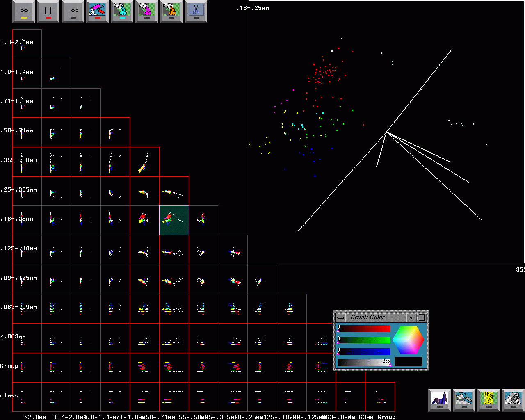Click the black preview swatch in Brush Color
This screenshot has height=420, width=525.
408,362
